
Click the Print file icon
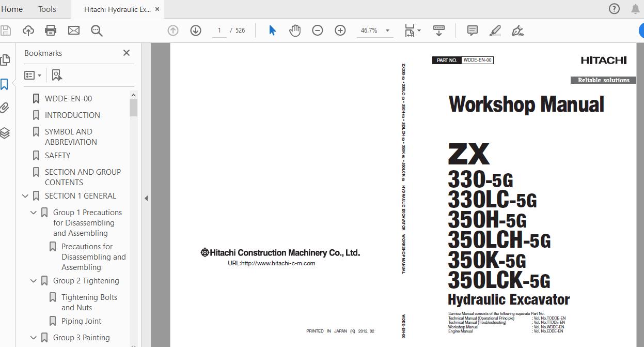51,31
